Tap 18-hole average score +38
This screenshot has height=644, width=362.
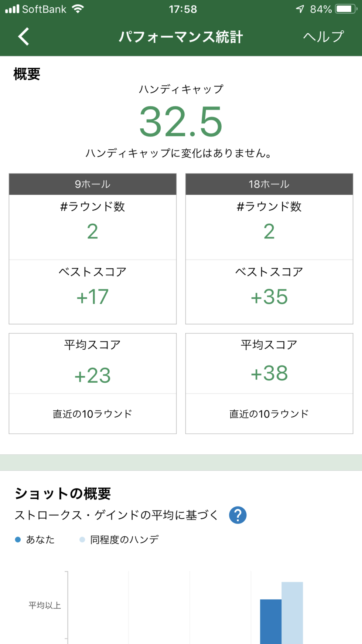tap(269, 373)
